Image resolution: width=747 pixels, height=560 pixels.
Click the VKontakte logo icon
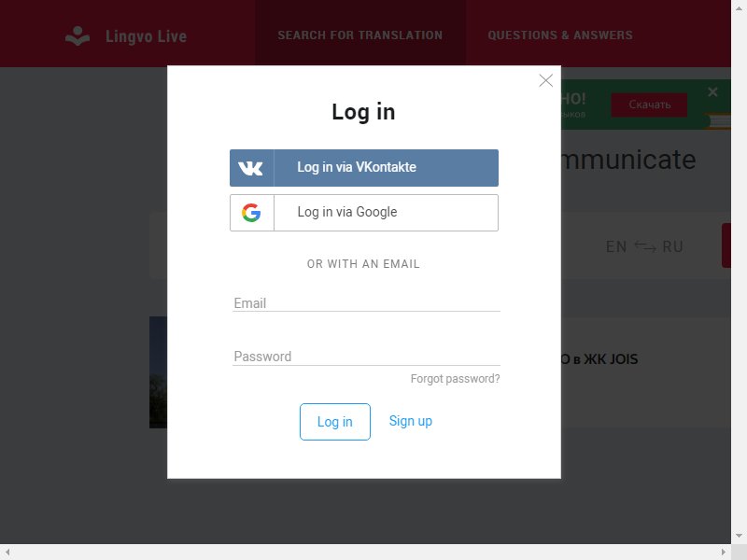click(250, 168)
